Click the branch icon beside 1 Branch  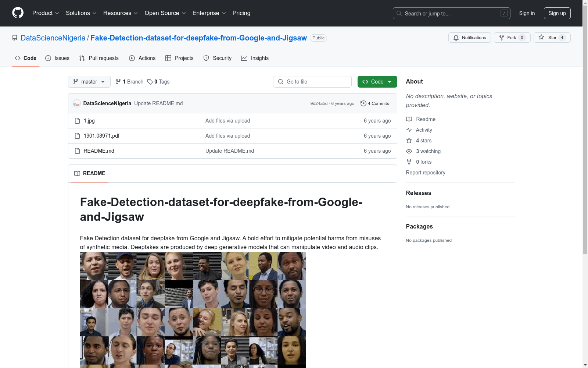[x=118, y=82]
